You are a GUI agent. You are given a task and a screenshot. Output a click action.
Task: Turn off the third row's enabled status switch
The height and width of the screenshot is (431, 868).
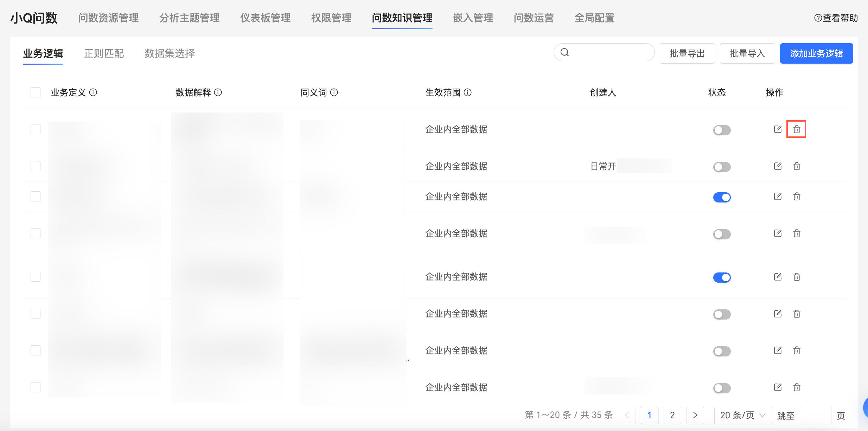(x=722, y=197)
